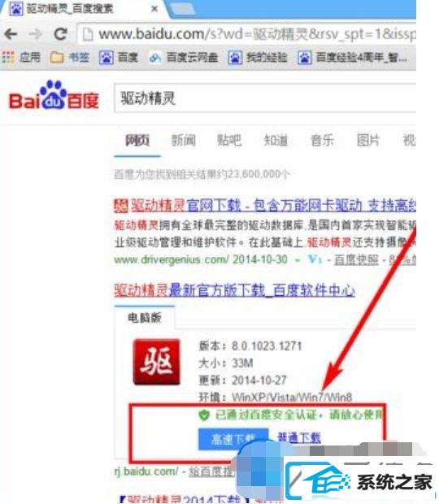Reload the page with refresh icon
This screenshot has width=439, height=504.
click(x=60, y=34)
